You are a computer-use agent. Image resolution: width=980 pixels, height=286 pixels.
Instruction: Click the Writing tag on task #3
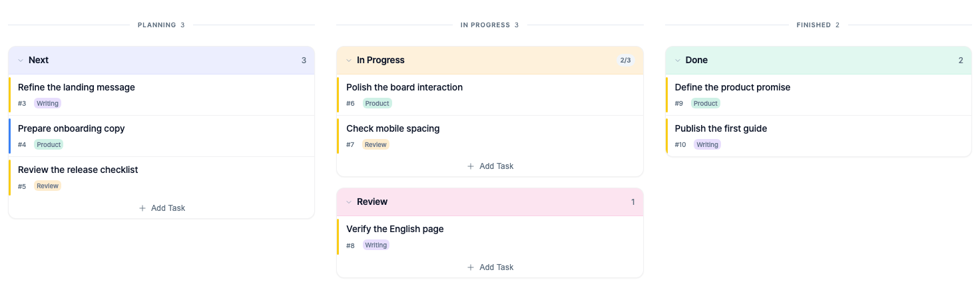coord(47,104)
